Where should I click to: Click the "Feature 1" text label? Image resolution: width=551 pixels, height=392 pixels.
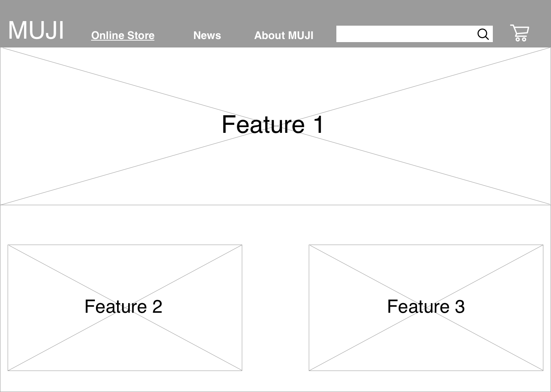(273, 124)
